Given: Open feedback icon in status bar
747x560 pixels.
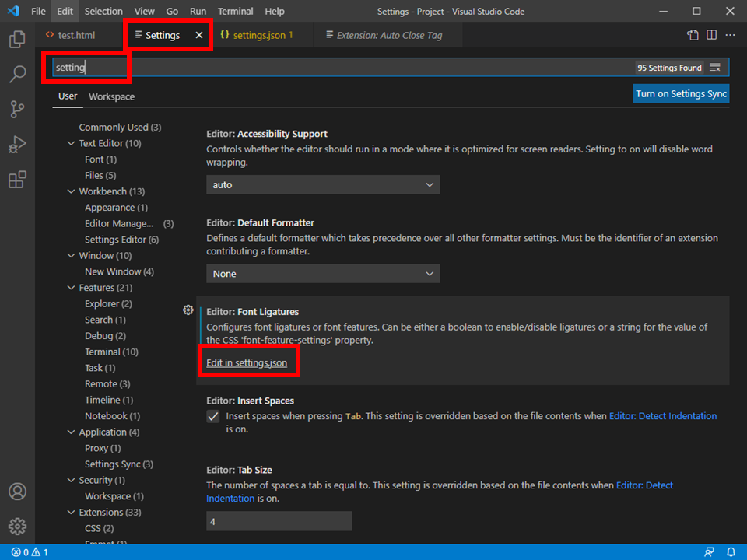Looking at the screenshot, I should [710, 552].
